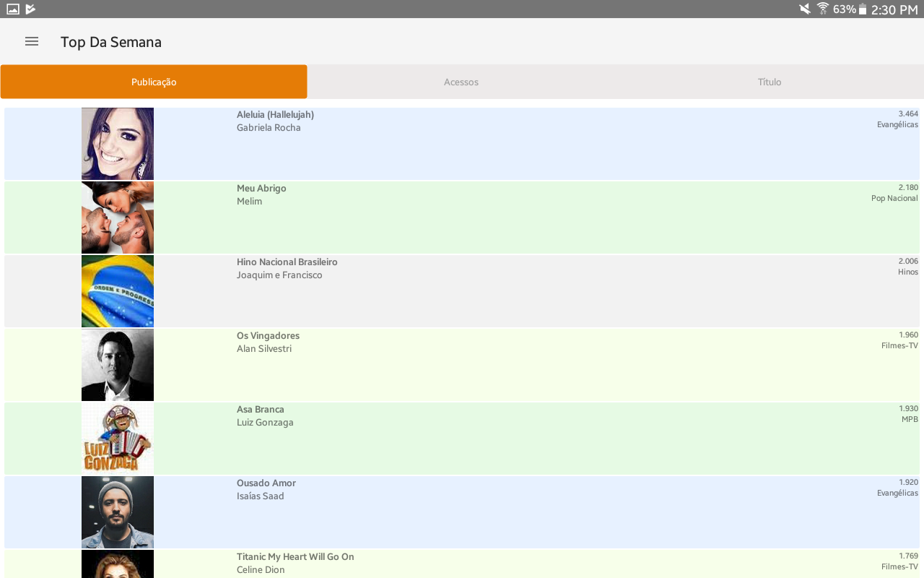Click the Hinos genre label
924x578 pixels.
tap(908, 272)
